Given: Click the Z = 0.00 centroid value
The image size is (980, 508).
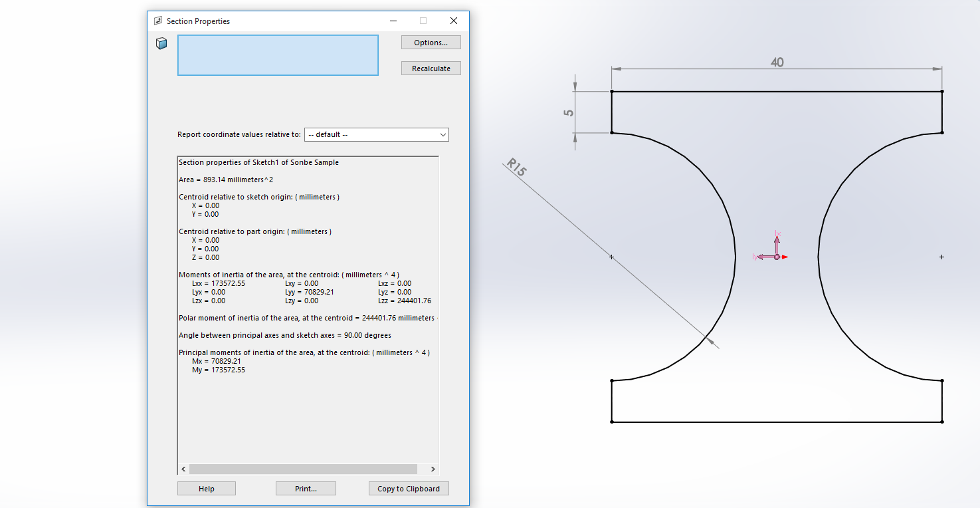Looking at the screenshot, I should pyautogui.click(x=205, y=257).
